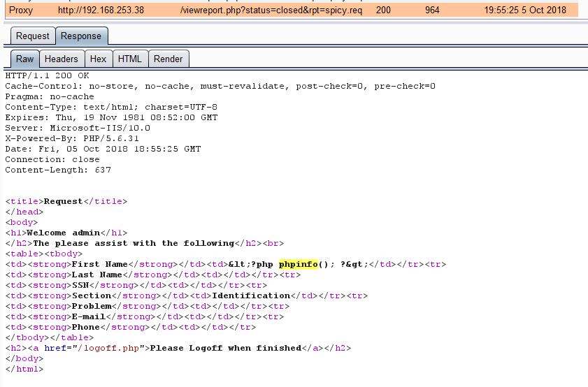588x387 pixels.
Task: Switch to the Render tab
Action: coord(168,59)
